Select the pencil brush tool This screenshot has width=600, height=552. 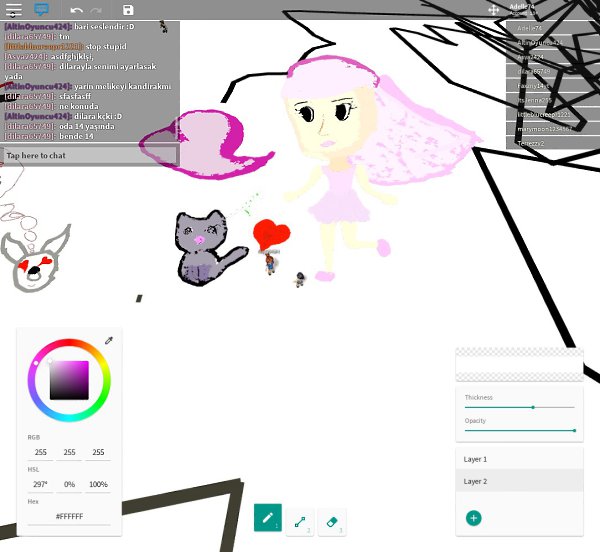267,517
